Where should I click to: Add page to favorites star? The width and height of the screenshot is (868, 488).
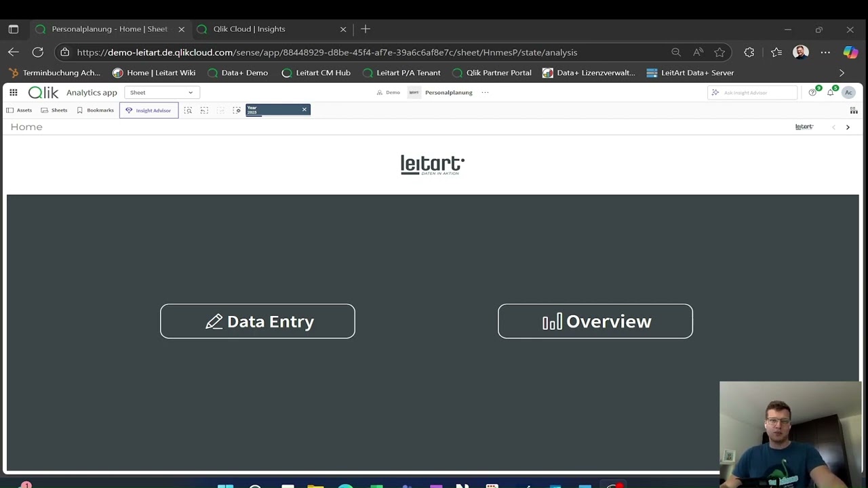click(x=719, y=52)
